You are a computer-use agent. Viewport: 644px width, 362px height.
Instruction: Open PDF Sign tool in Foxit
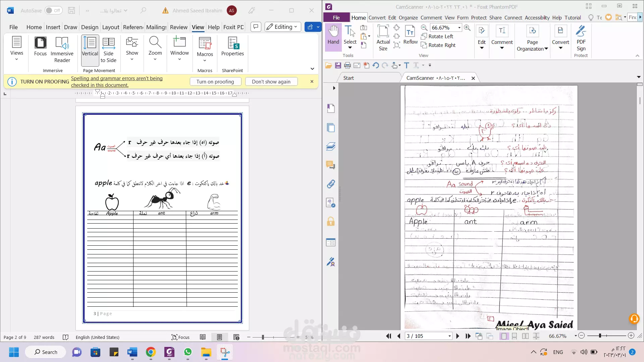coord(581,38)
